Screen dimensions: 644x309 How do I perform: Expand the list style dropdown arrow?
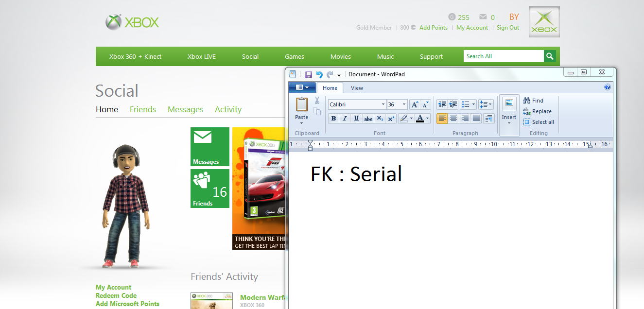pos(474,104)
